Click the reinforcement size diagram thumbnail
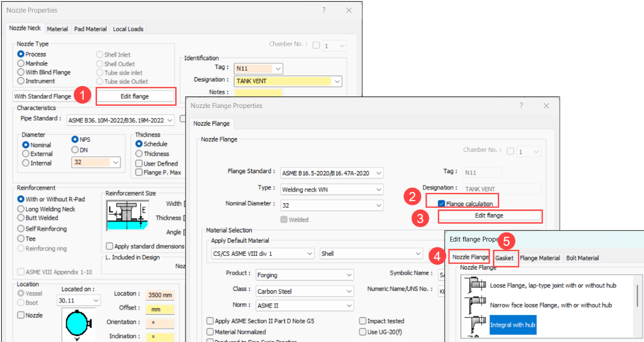644x342 pixels. coord(127,214)
